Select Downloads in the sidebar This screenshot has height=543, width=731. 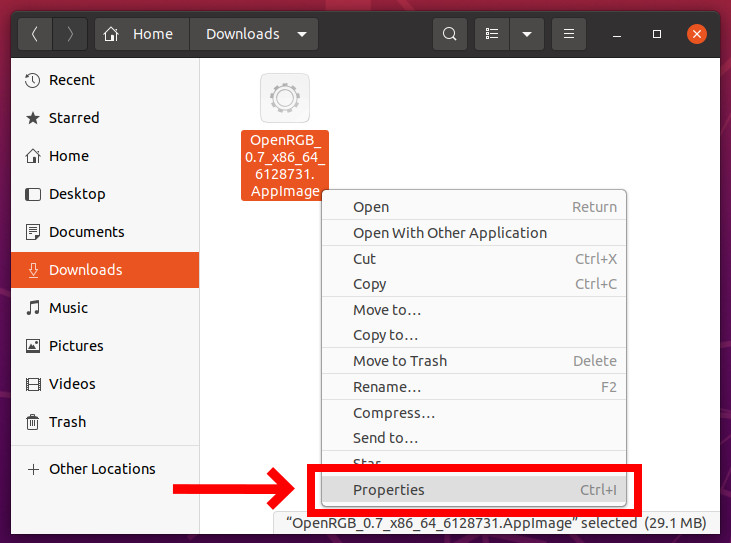pos(105,270)
